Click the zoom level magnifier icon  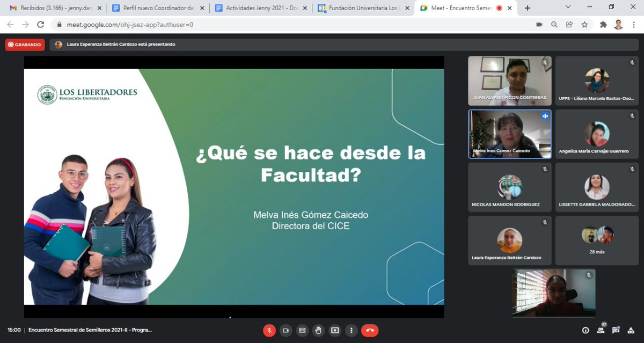point(554,25)
